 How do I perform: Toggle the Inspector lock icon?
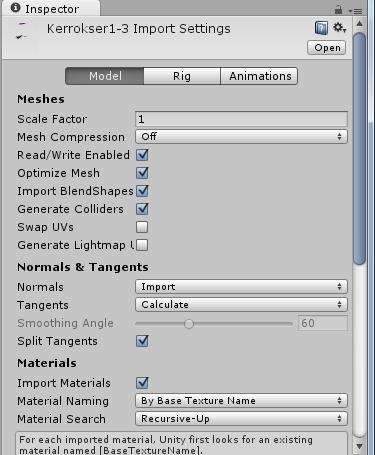338,10
